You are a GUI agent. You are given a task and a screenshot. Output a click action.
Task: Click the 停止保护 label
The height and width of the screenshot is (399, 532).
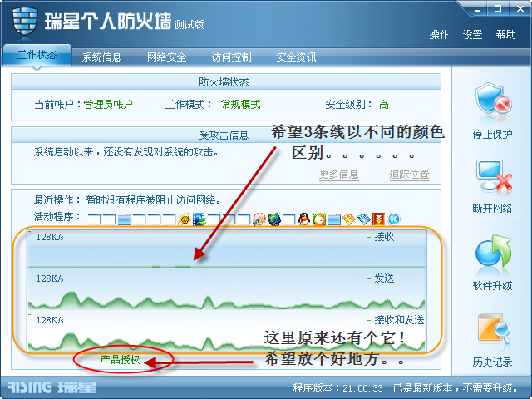coord(492,135)
